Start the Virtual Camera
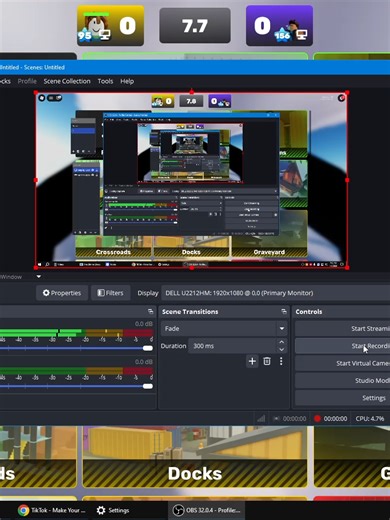This screenshot has width=390, height=520. [343, 363]
